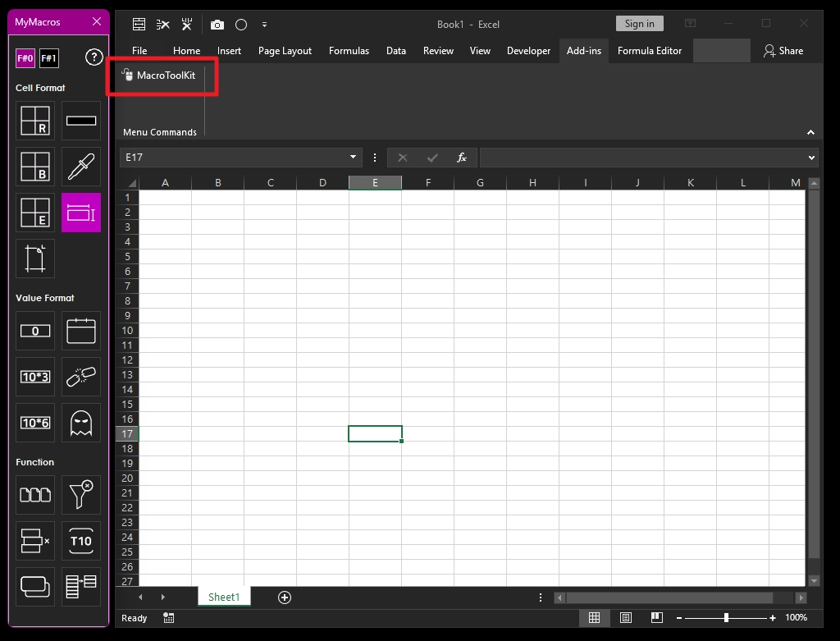
Task: Click the macro recording status bar icon
Action: point(169,618)
